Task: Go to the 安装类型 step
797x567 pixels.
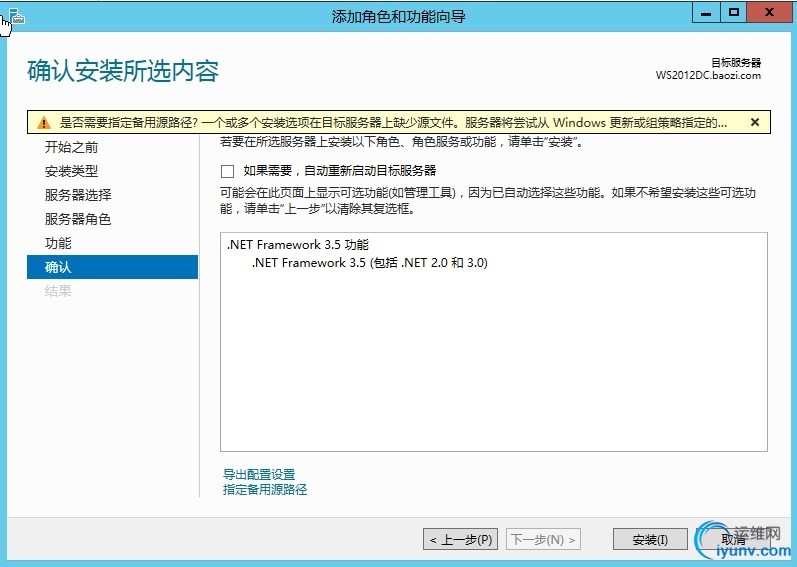Action: (71, 171)
